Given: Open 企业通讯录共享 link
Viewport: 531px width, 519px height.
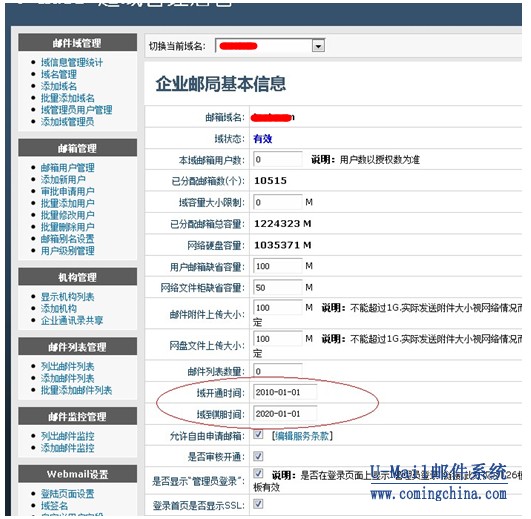Looking at the screenshot, I should point(72,320).
